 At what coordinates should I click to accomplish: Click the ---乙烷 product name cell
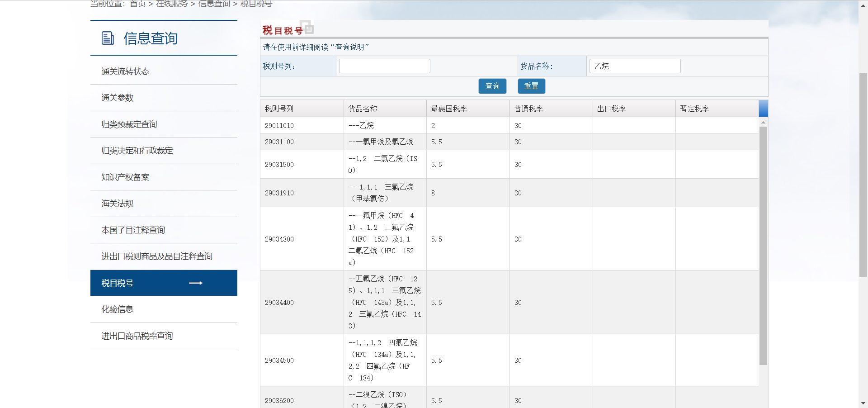[x=385, y=125]
